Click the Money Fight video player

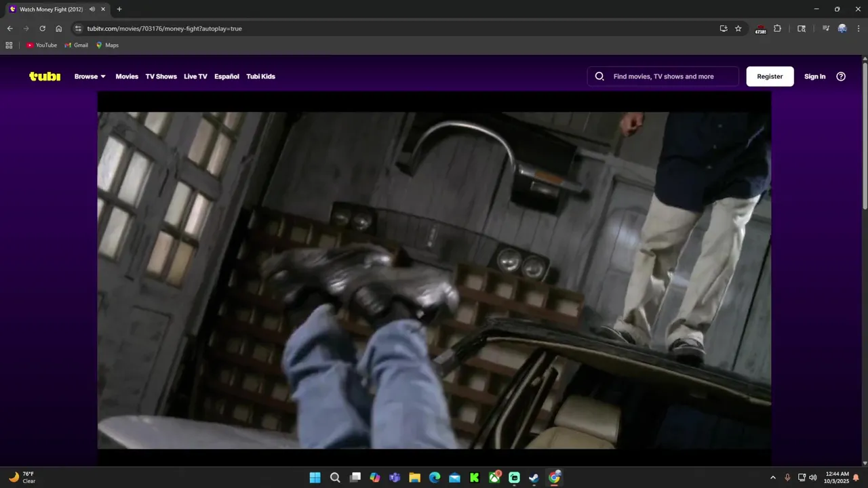coord(434,279)
